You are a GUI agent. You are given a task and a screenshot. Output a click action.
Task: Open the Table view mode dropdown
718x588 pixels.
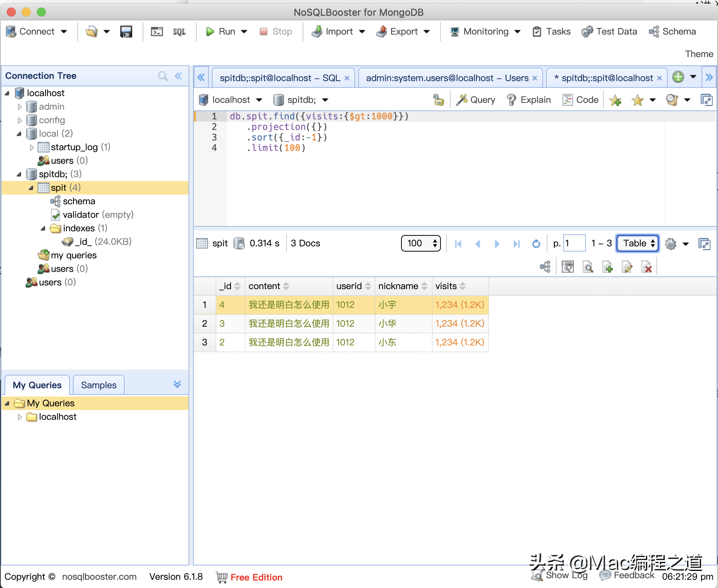[638, 243]
